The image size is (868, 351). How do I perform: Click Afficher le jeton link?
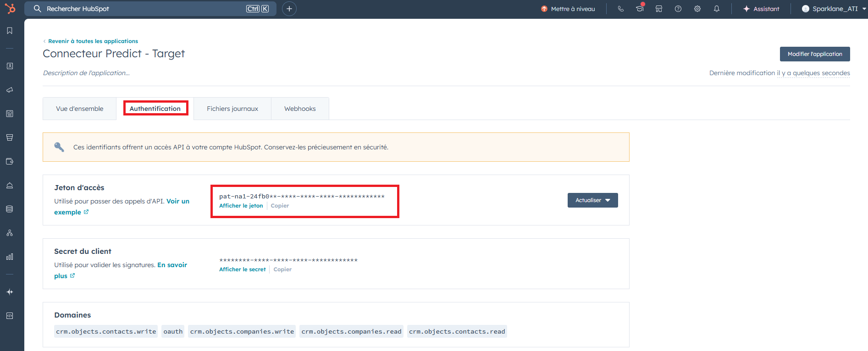pyautogui.click(x=241, y=206)
